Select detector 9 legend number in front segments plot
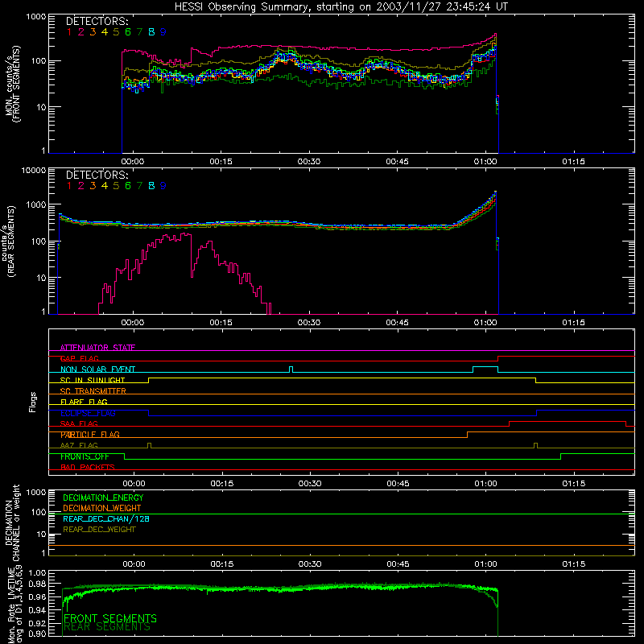The width and height of the screenshot is (644, 644). point(163,32)
